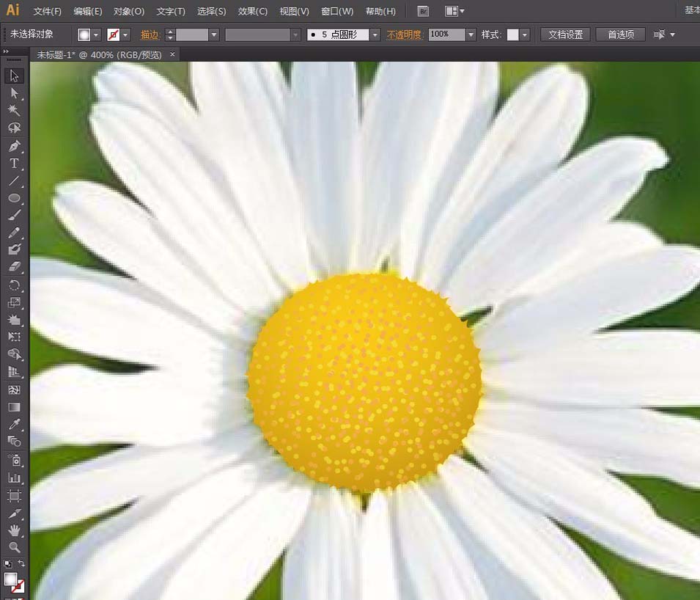700x600 pixels.
Task: Select the Slice tool
Action: click(x=14, y=513)
